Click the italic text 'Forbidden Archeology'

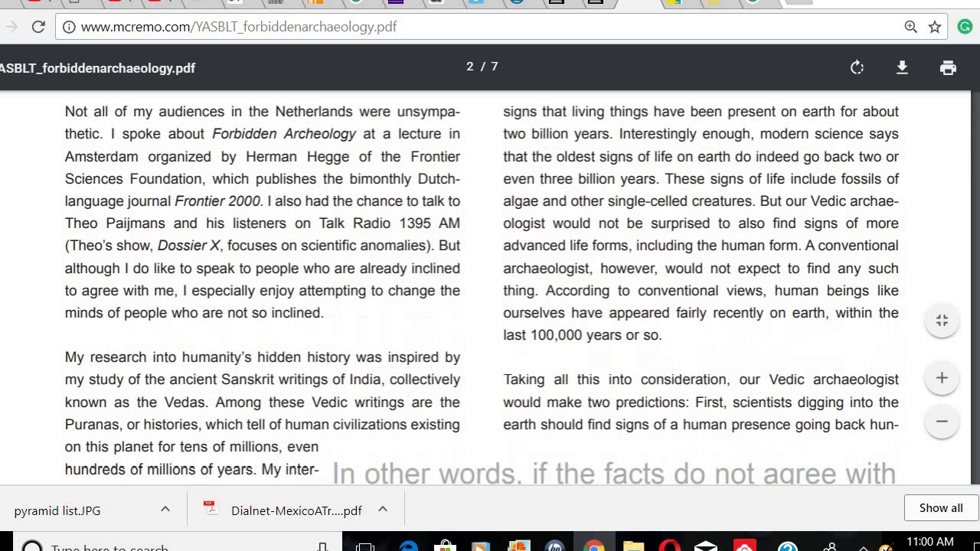[x=284, y=134]
